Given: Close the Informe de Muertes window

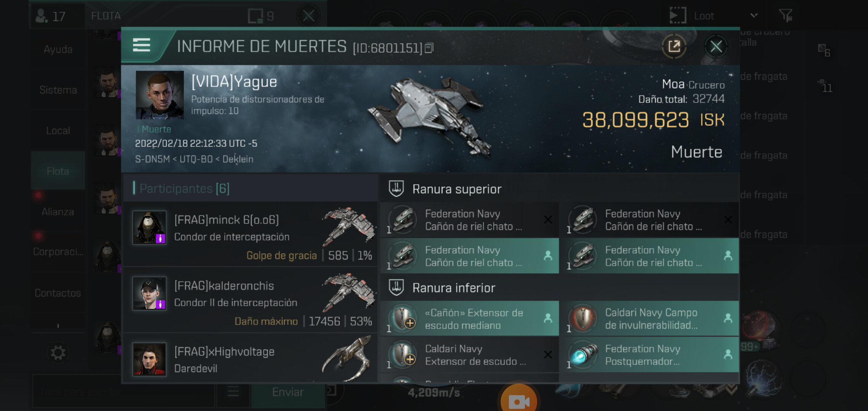Looking at the screenshot, I should (x=716, y=46).
